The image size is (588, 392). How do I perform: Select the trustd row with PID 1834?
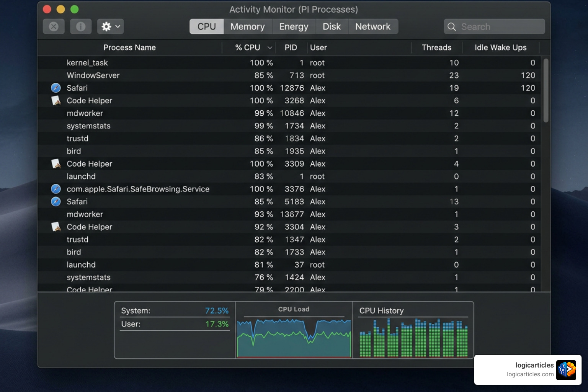click(x=289, y=139)
